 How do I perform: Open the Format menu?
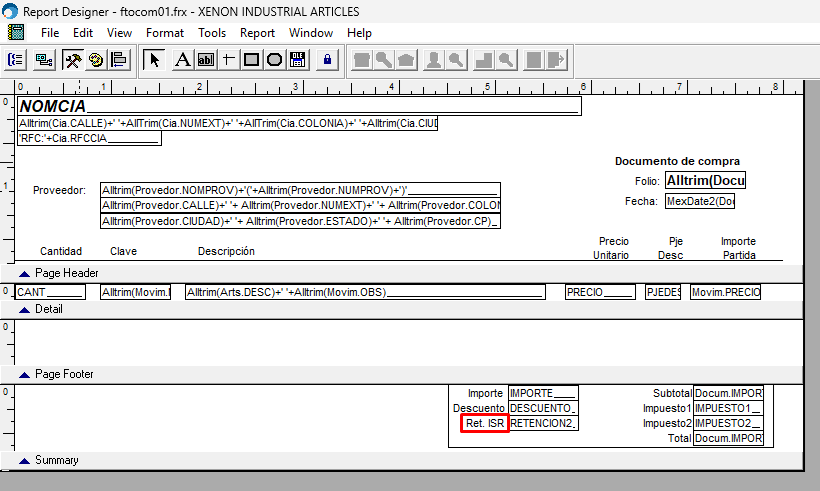[x=165, y=33]
